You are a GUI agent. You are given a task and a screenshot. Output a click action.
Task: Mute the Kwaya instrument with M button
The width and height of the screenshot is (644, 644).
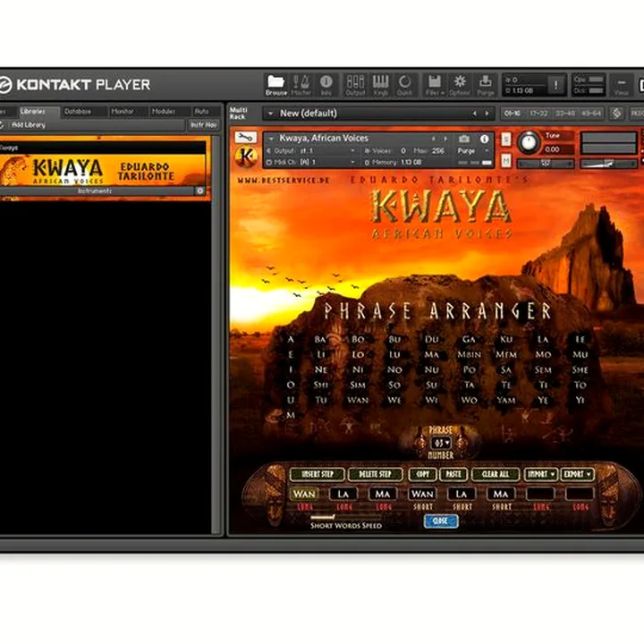(506, 160)
